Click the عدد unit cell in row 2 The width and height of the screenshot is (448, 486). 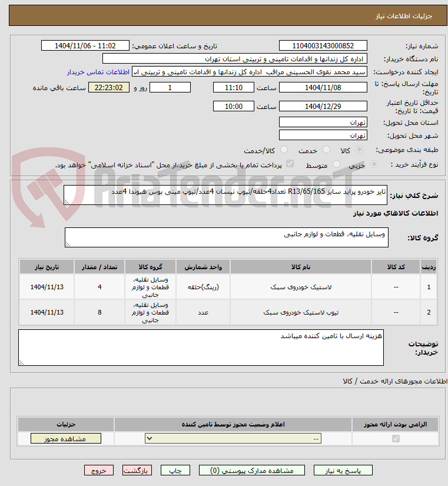(203, 312)
